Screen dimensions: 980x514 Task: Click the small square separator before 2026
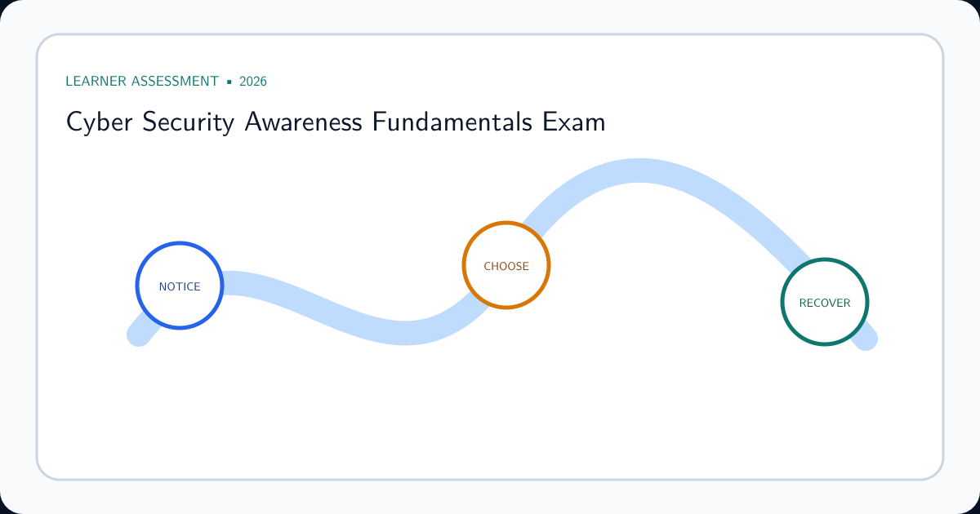click(x=229, y=82)
